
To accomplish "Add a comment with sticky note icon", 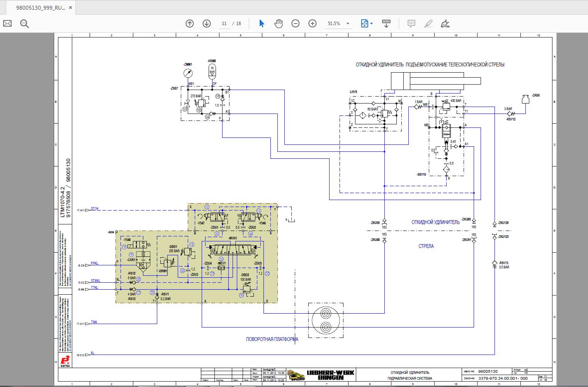I will (411, 24).
